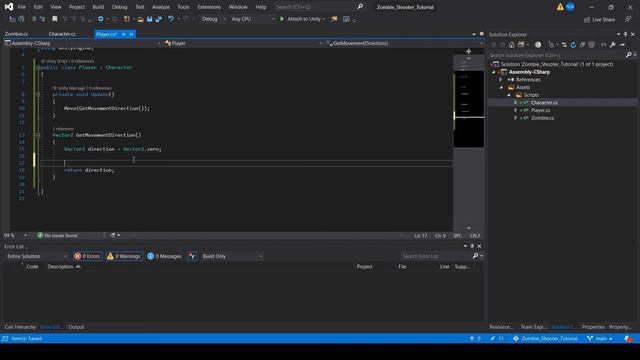
Task: Open the Assembly-CSharp project dropdown above the editor
Action: pyautogui.click(x=82, y=43)
